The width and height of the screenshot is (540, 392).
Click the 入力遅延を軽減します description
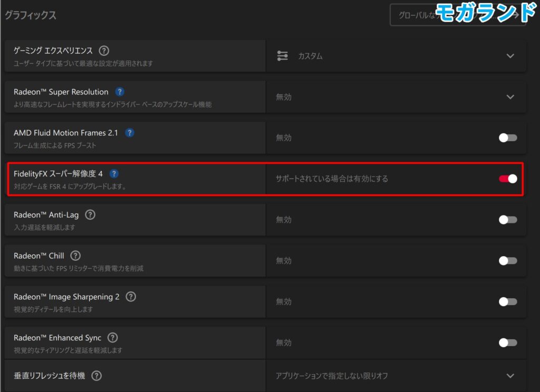[44, 227]
